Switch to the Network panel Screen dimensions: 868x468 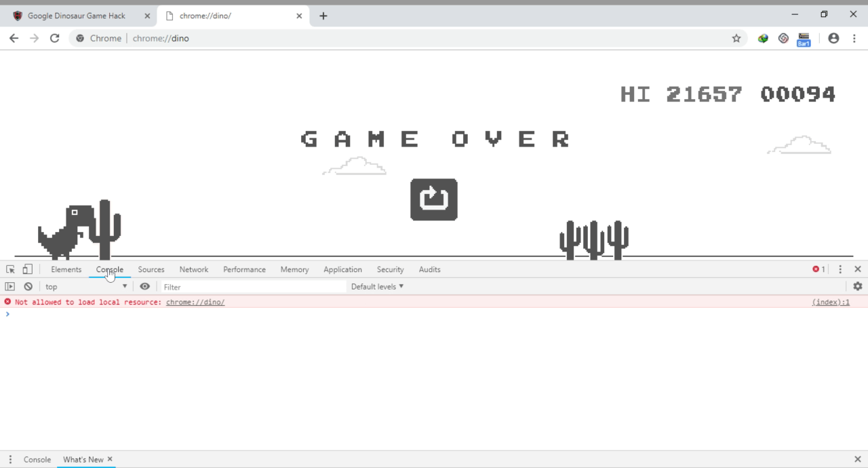coord(194,269)
